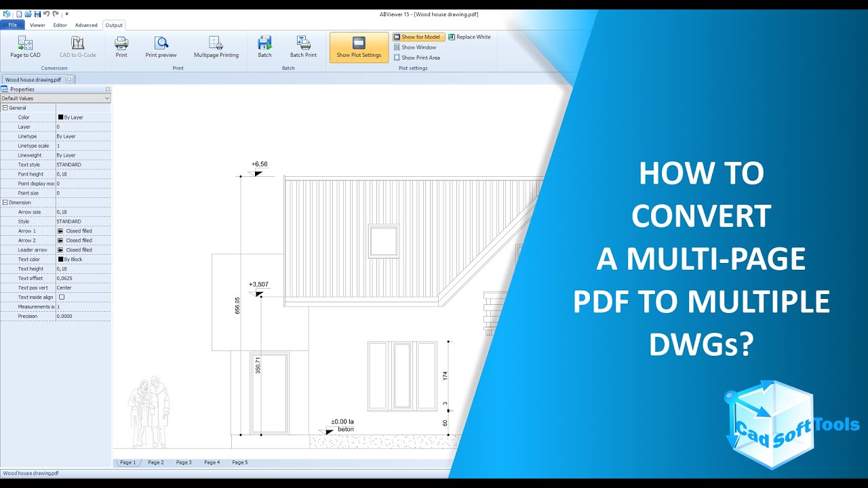Click the Arrow 1 closed filled icon
Image resolution: width=868 pixels, height=488 pixels.
point(60,231)
